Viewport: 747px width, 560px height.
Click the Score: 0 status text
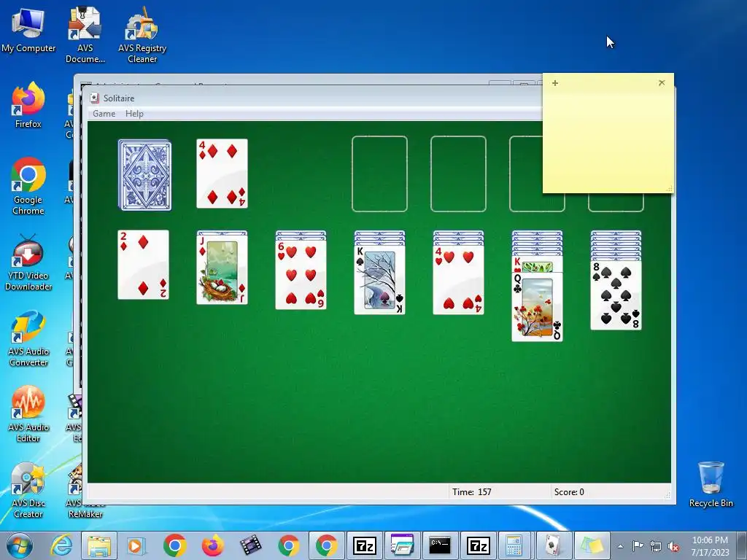pyautogui.click(x=569, y=492)
